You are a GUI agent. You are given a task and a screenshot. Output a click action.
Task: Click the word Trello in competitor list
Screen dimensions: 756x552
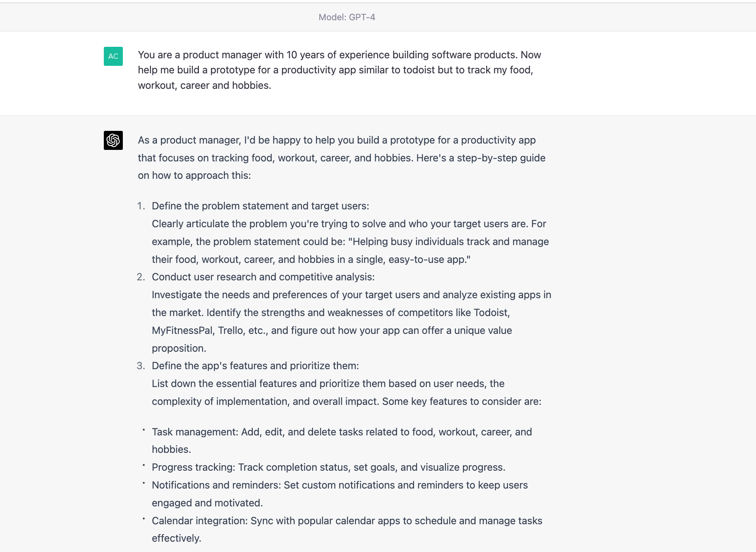[230, 331]
